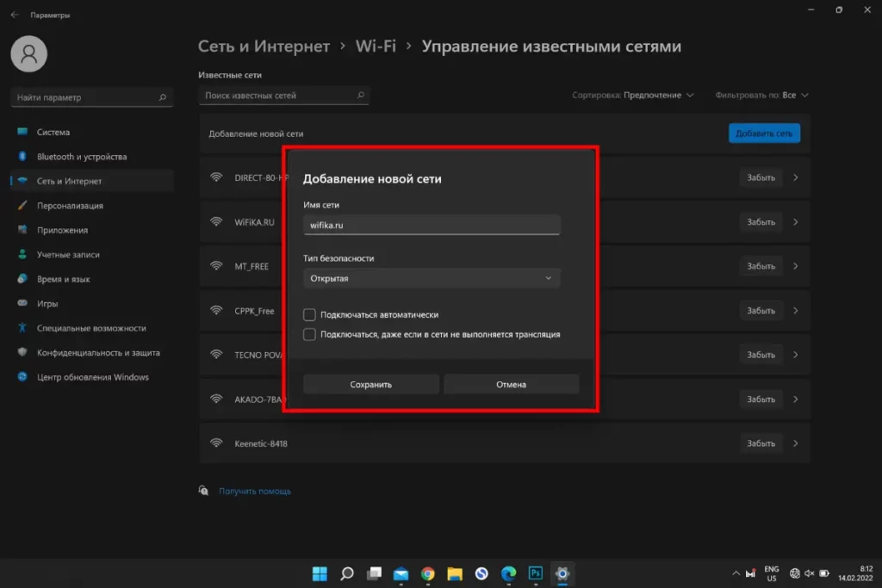The height and width of the screenshot is (588, 882).
Task: Click the battery icon in system tray
Action: 824,573
